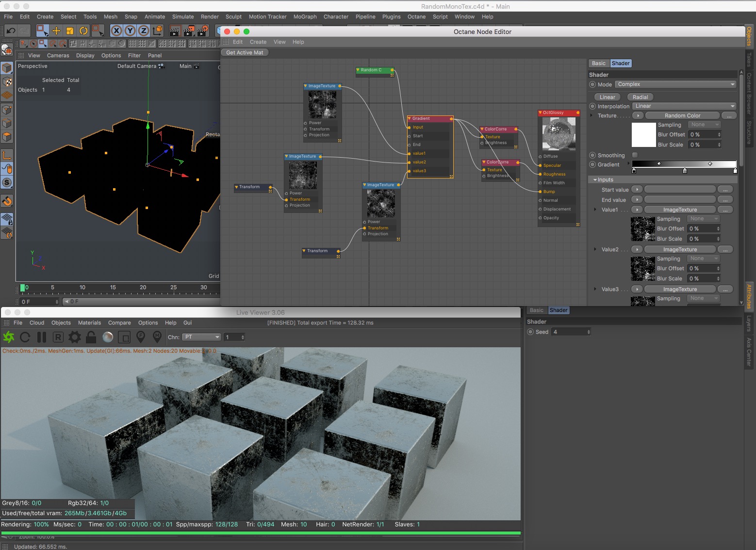Open Live Viewer settings gear
The width and height of the screenshot is (756, 550).
(74, 337)
